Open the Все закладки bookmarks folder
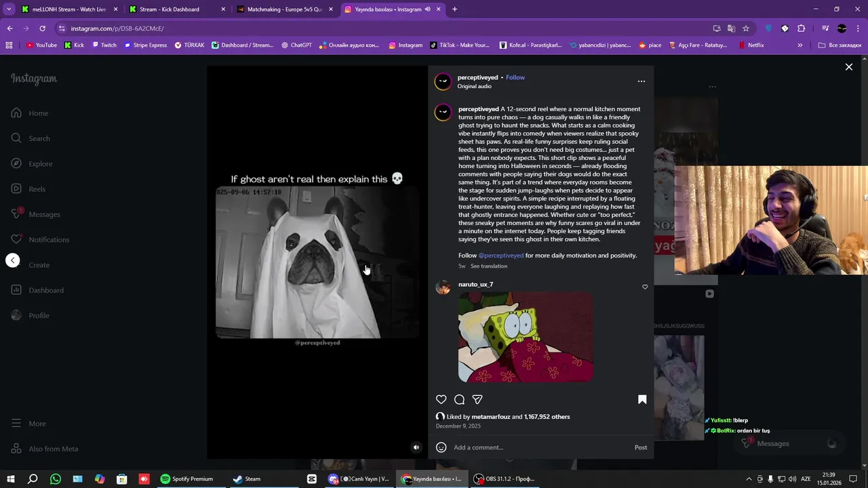 [x=840, y=45]
